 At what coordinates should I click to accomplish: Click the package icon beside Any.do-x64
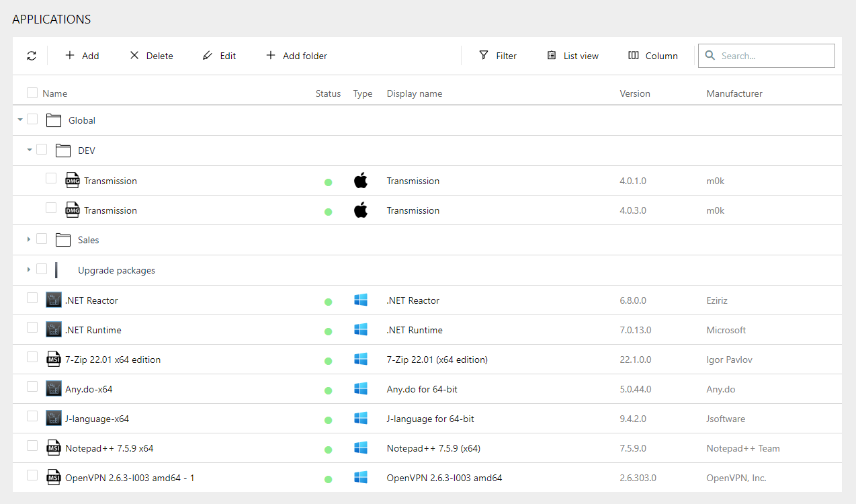tap(54, 389)
